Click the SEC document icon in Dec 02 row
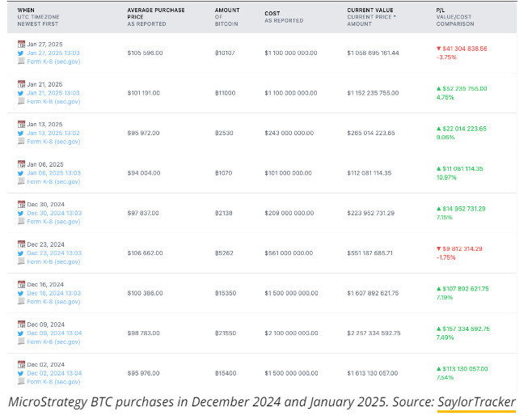Screen dimensions: 532x416 pos(21,382)
